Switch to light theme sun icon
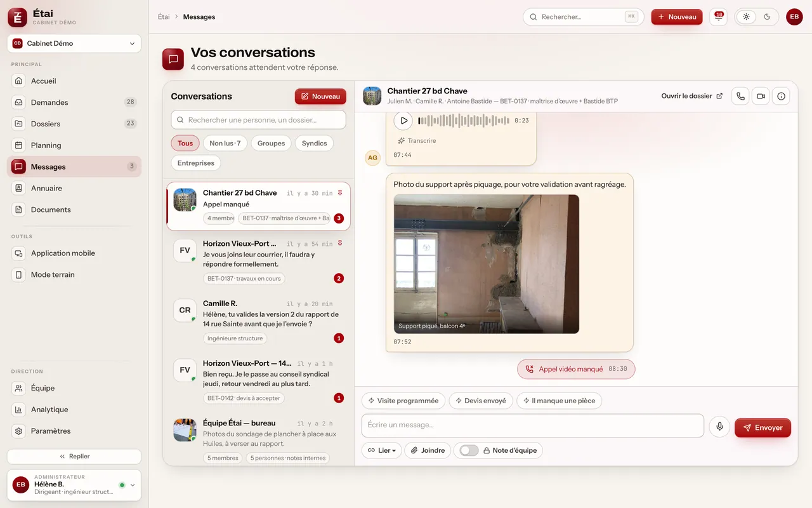812x508 pixels. [746, 17]
